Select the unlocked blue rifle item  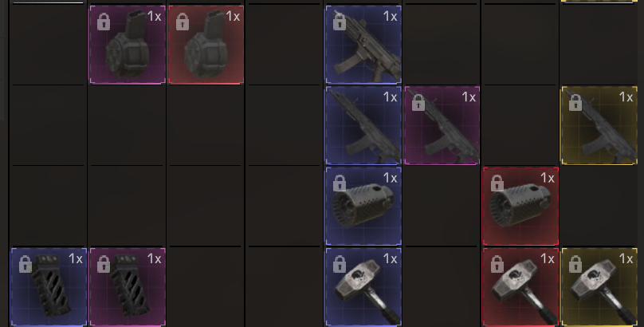(363, 125)
